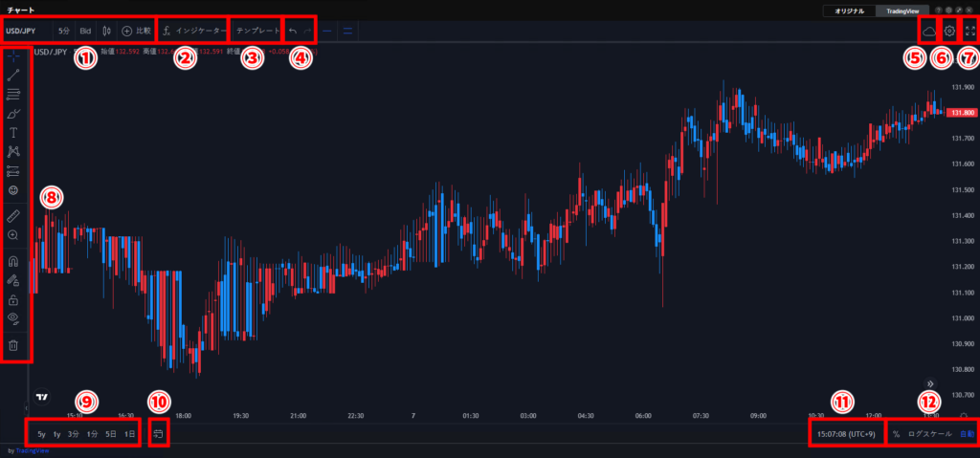Click the cloud save layout icon
980x458 pixels.
[x=927, y=32]
